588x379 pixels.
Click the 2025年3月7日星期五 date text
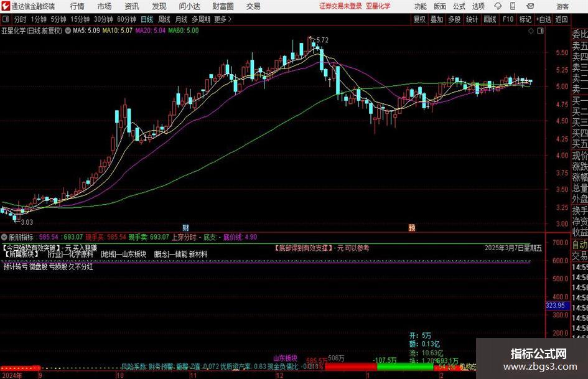click(513, 248)
